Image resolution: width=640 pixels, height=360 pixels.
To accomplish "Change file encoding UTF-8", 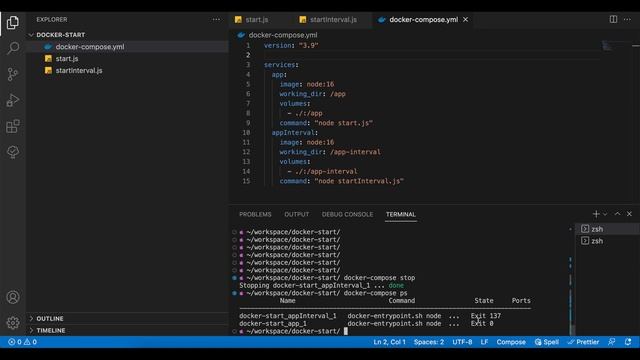I will (462, 342).
